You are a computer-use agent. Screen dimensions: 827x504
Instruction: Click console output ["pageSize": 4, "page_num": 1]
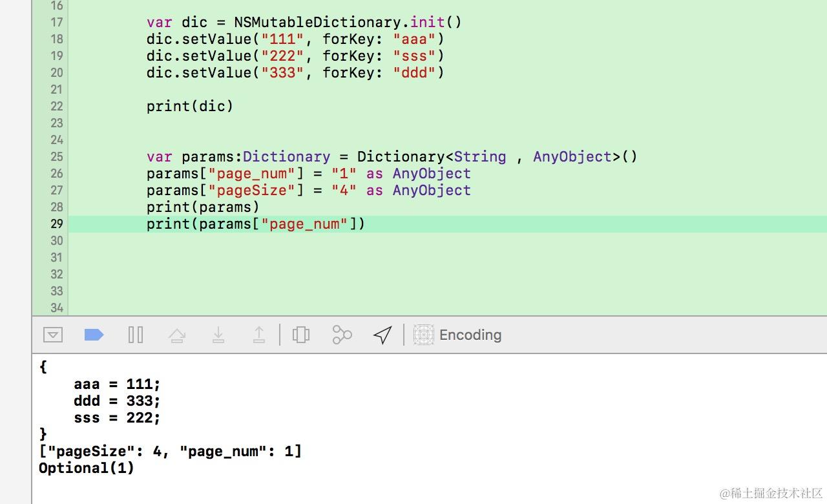[x=171, y=451]
